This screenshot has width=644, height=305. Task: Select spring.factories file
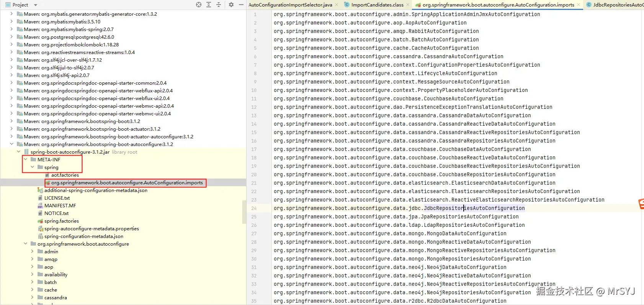(x=61, y=221)
